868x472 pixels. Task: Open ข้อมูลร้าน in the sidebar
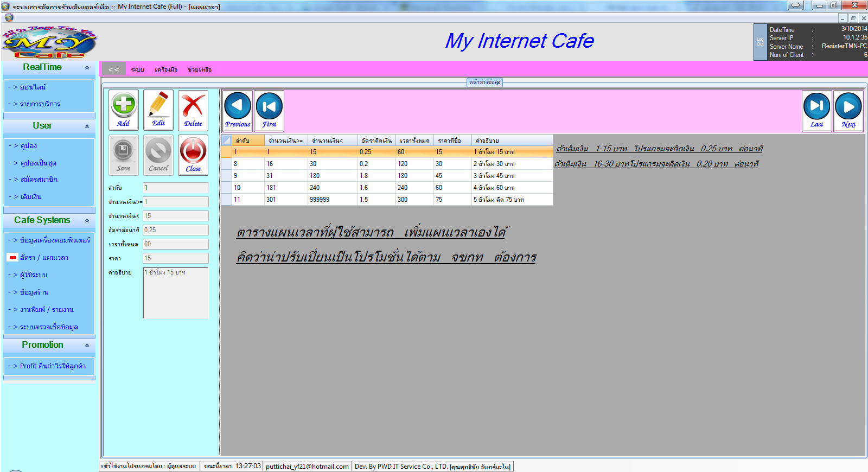pos(34,292)
